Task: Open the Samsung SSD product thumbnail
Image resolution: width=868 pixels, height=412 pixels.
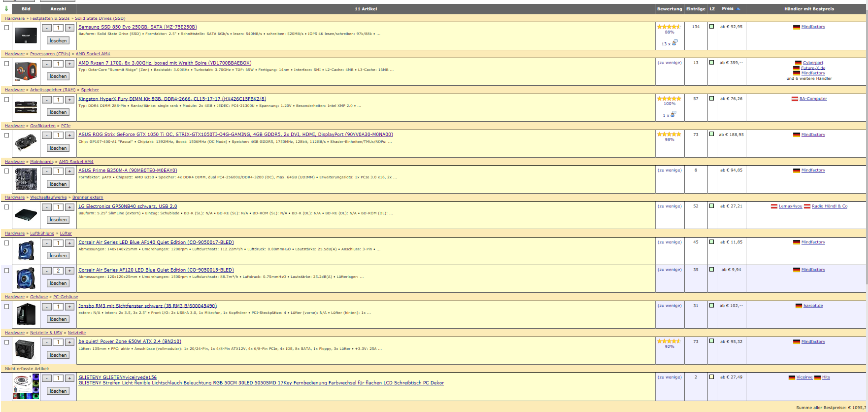Action: pyautogui.click(x=26, y=35)
